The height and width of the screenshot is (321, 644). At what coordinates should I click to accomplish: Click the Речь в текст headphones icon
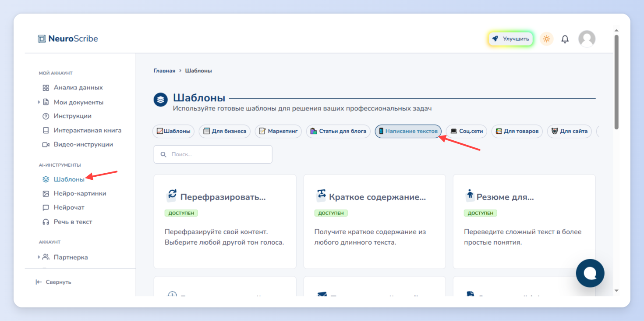pos(46,222)
